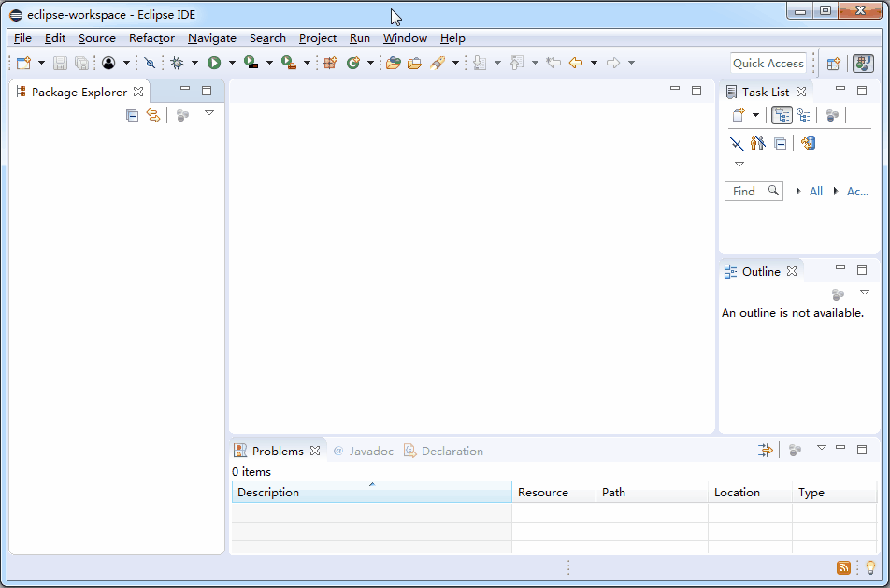
Task: Click the Ac... activate task link
Action: pyautogui.click(x=857, y=192)
